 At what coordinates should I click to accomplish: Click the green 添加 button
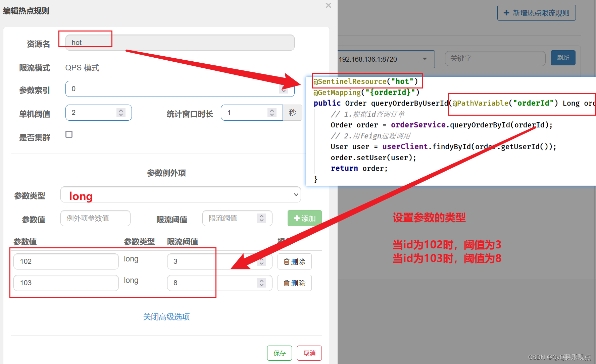(x=305, y=218)
